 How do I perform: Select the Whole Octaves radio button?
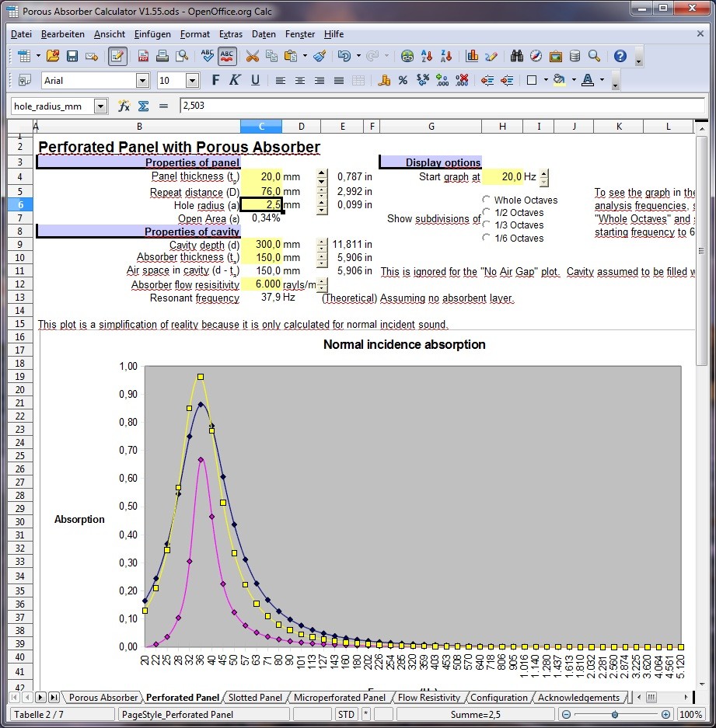click(x=487, y=200)
